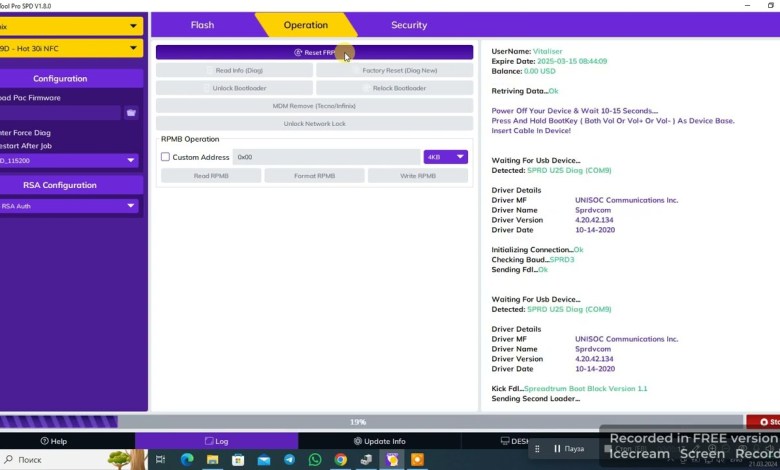The width and height of the screenshot is (780, 470).
Task: Click the custom address 0x00 field
Action: point(326,157)
